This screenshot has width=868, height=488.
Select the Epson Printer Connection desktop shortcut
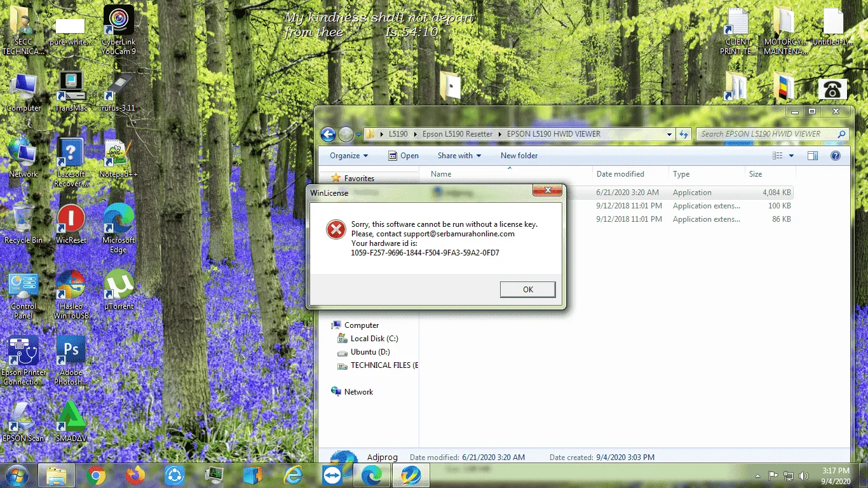[24, 361]
